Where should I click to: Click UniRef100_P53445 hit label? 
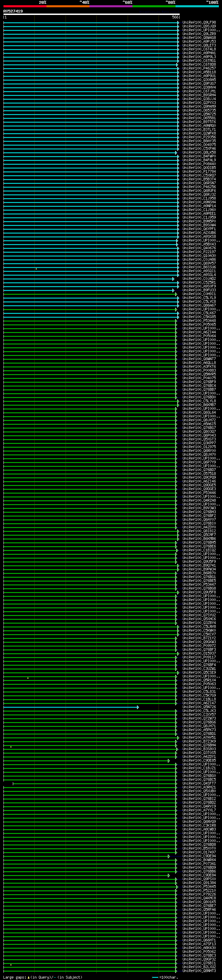pos(199,887)
